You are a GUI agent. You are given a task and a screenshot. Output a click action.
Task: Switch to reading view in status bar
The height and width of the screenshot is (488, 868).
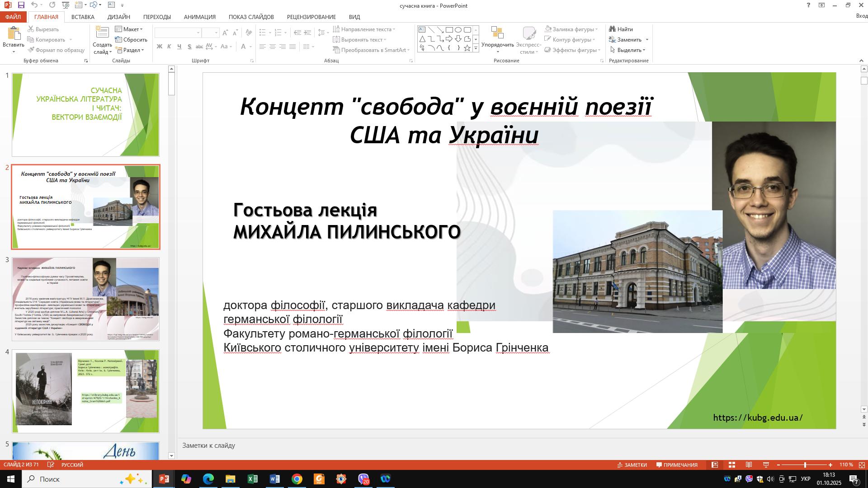[x=749, y=465]
